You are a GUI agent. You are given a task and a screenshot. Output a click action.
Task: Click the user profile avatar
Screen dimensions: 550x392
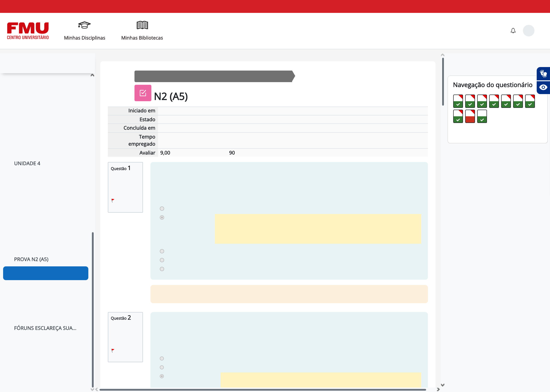[x=528, y=31]
